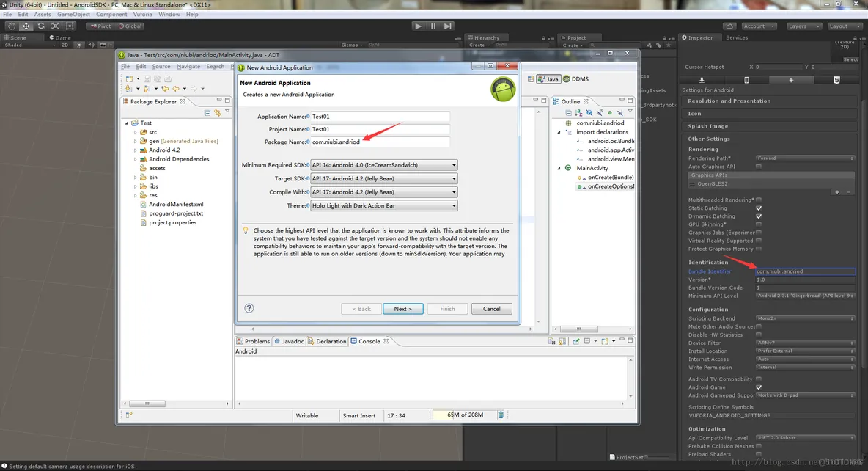Click Bundle Identifier field in Inspector
Screen dimensions: 868x471
pyautogui.click(x=805, y=271)
